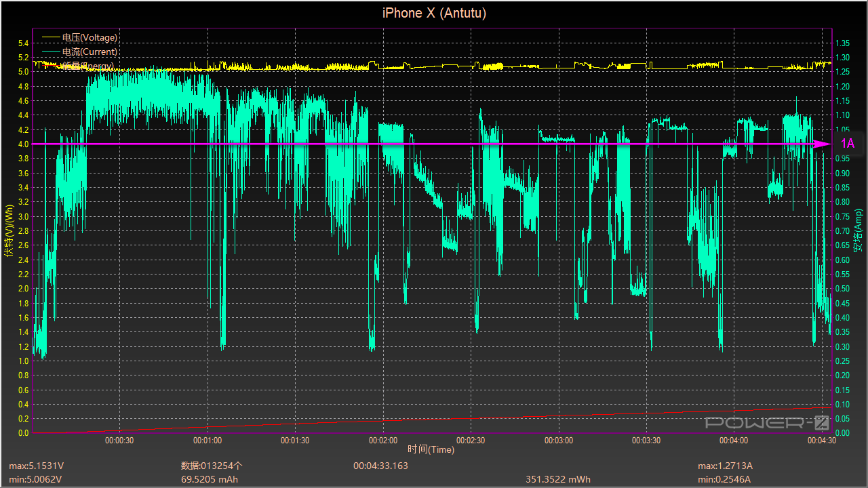Click the max:5.1531V voltage readout

(x=37, y=466)
